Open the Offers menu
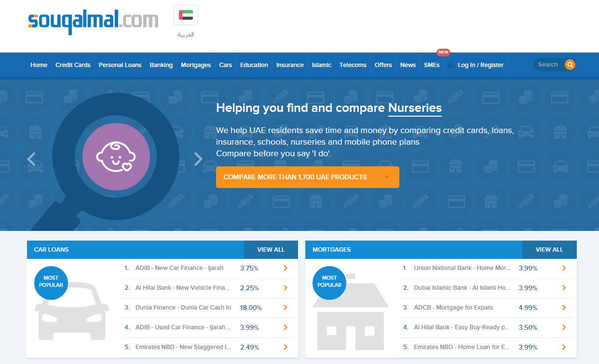The width and height of the screenshot is (599, 364). click(383, 65)
